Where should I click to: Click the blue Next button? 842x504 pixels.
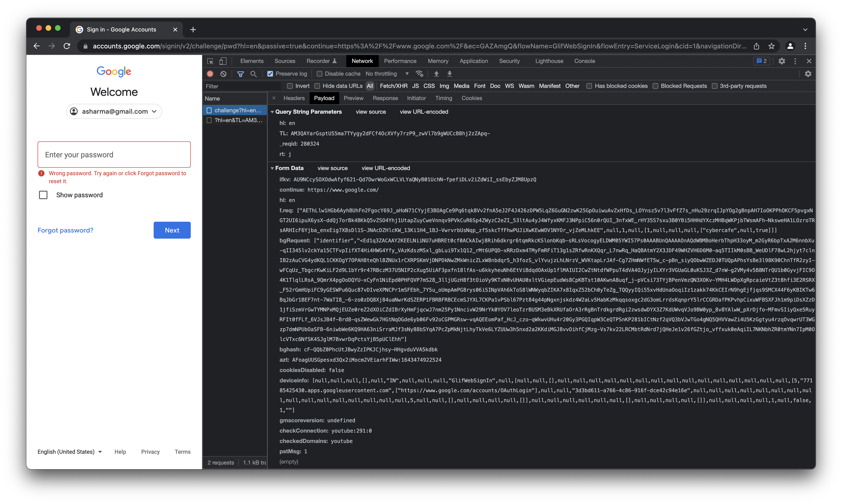click(x=172, y=230)
